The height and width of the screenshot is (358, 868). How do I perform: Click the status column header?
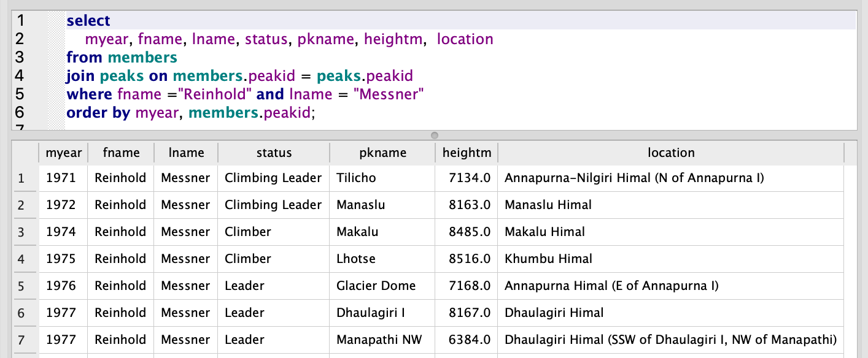[x=274, y=153]
